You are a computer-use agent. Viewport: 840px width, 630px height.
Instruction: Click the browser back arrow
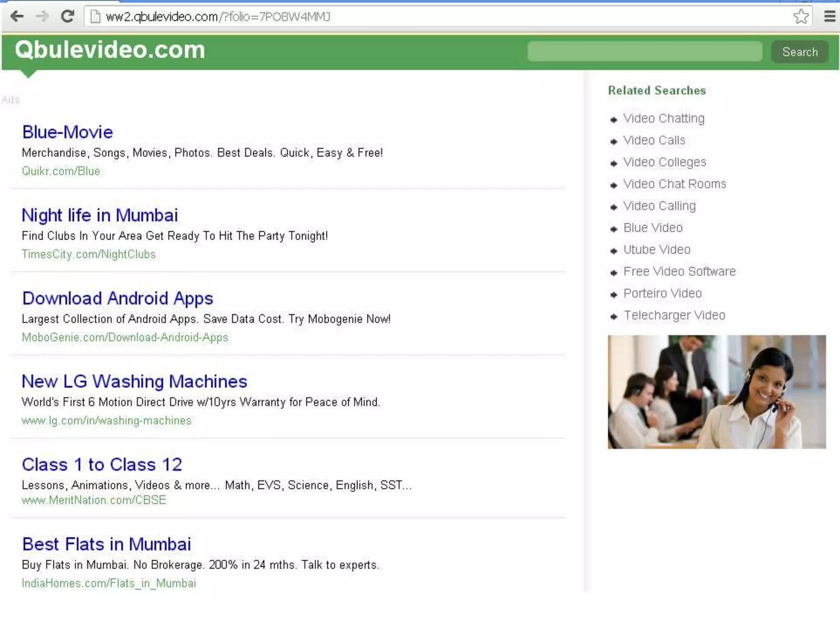[17, 16]
